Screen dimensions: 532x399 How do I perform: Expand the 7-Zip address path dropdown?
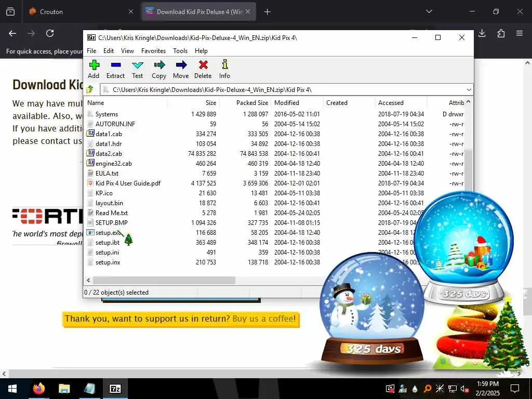coord(469,89)
